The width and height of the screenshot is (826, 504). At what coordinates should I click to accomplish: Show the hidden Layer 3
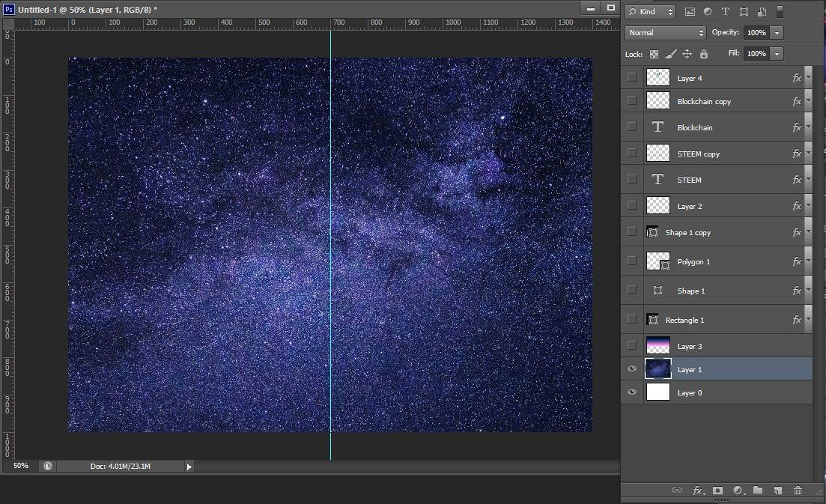point(632,346)
